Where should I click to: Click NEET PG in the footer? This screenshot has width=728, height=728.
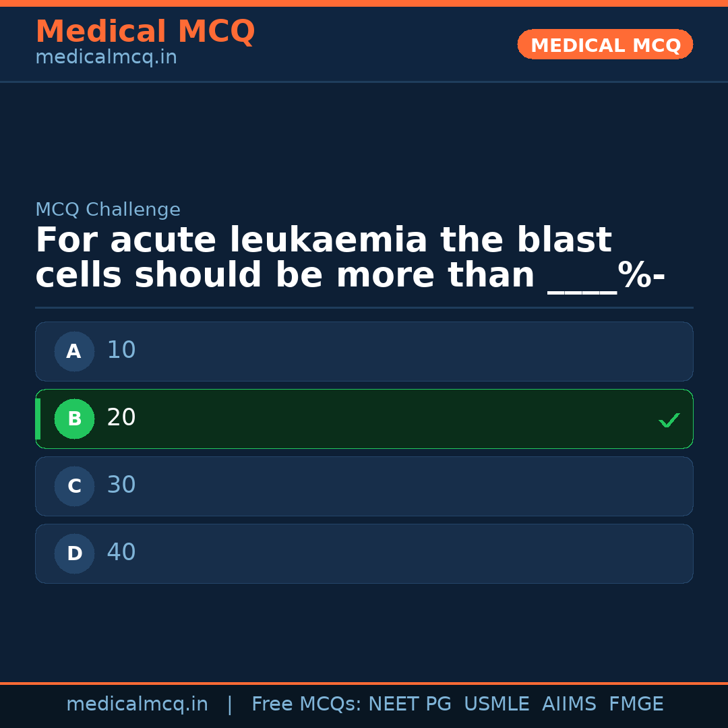(x=410, y=704)
